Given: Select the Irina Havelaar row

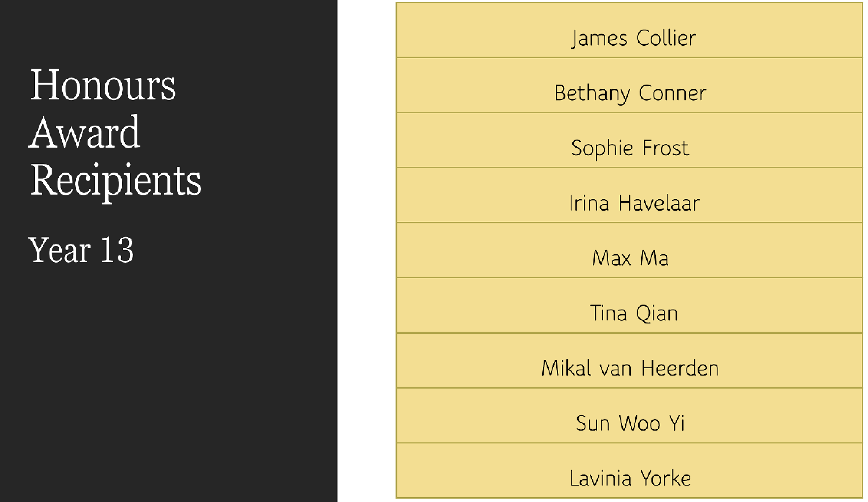Looking at the screenshot, I should tap(634, 203).
